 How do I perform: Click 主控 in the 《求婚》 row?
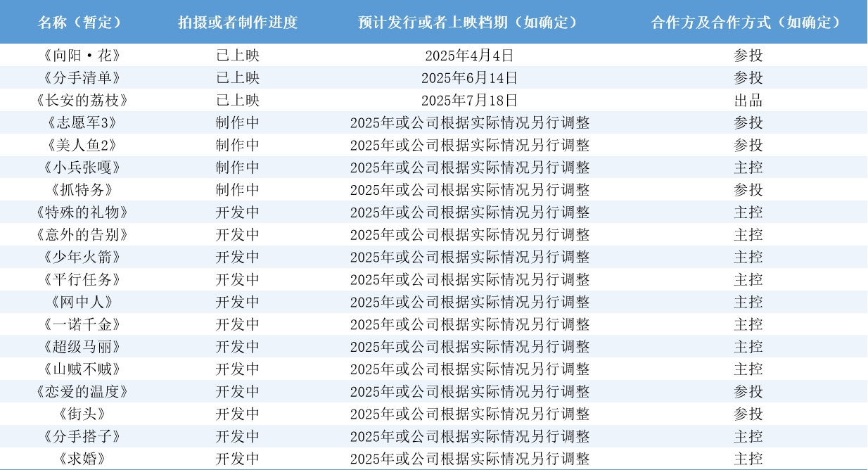748,459
